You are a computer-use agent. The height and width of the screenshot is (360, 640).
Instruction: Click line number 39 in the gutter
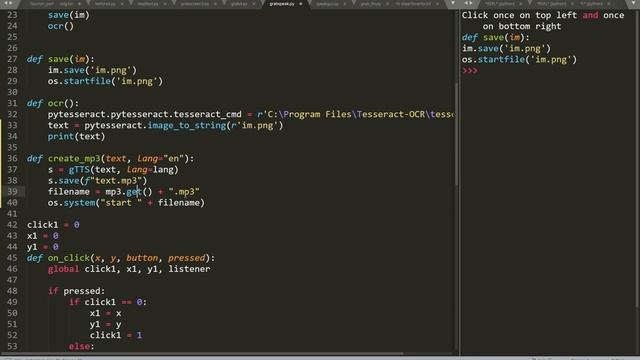[x=13, y=191]
